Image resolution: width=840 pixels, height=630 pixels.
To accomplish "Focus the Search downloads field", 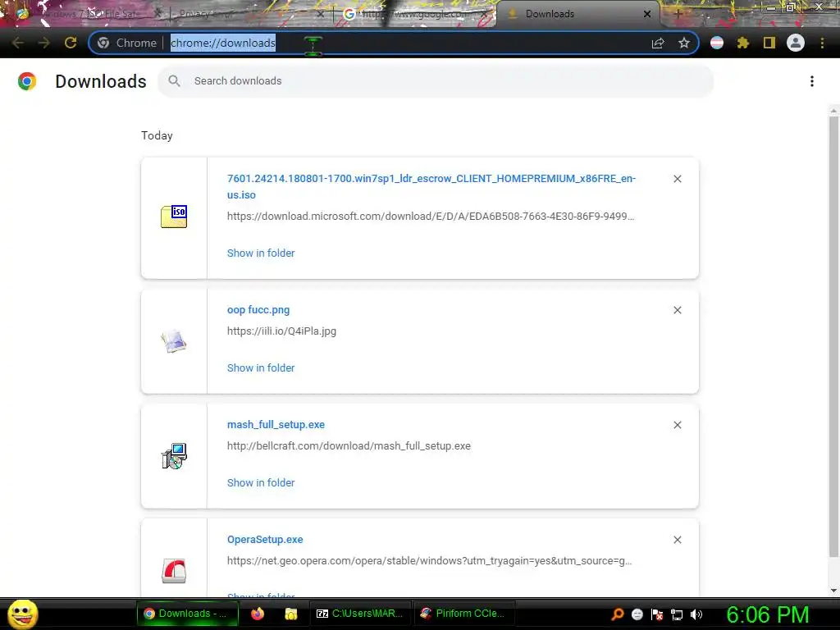I will click(436, 81).
